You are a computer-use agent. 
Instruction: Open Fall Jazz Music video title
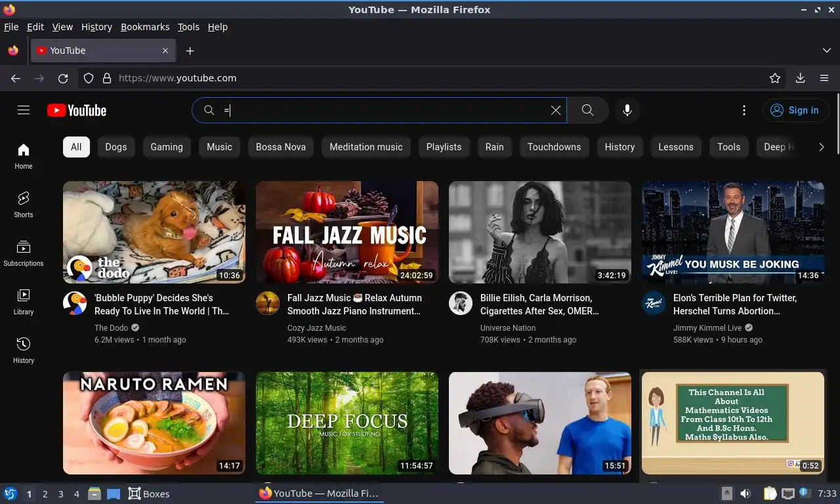pyautogui.click(x=354, y=304)
